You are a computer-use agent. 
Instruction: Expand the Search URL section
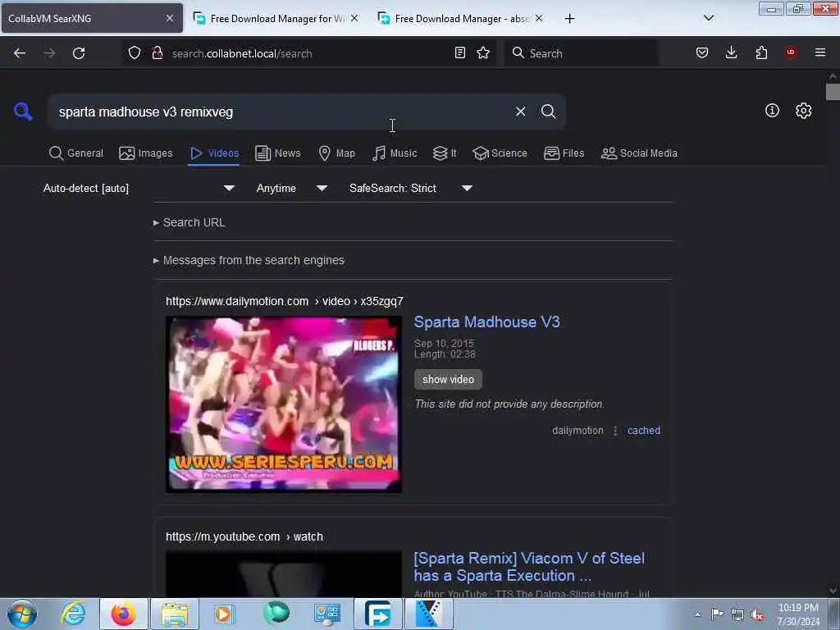[x=189, y=222]
